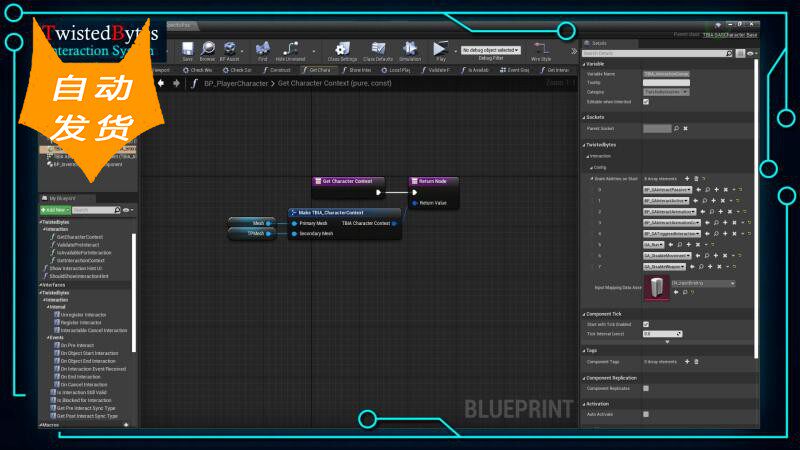800x450 pixels.
Task: Toggle Editable when Inherited checkbox
Action: 646,102
